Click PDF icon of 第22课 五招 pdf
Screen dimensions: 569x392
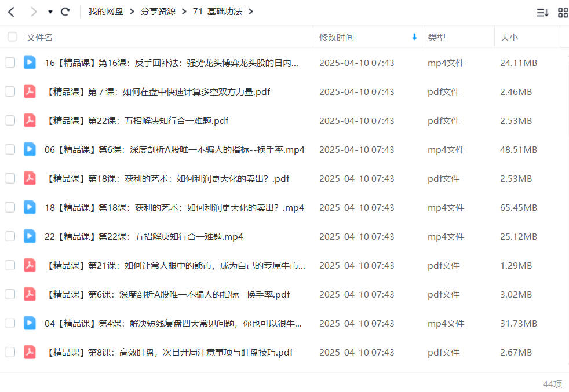tap(30, 120)
